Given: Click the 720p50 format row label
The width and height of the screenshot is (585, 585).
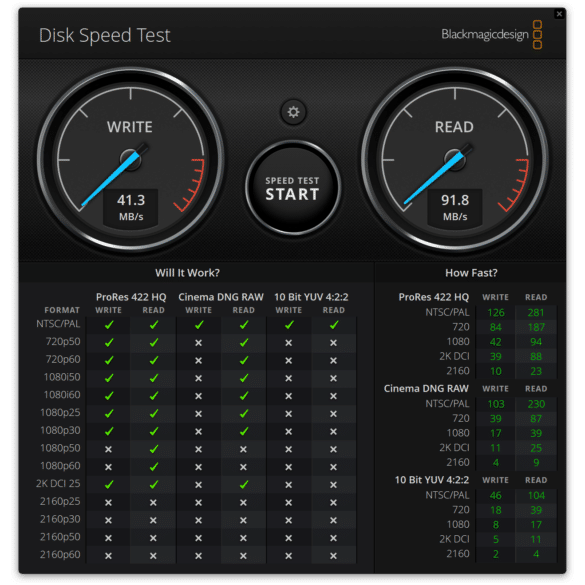Looking at the screenshot, I should pos(63,342).
